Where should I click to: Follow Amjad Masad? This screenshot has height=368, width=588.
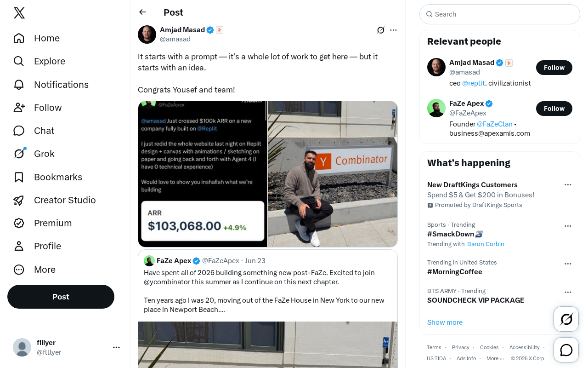554,68
